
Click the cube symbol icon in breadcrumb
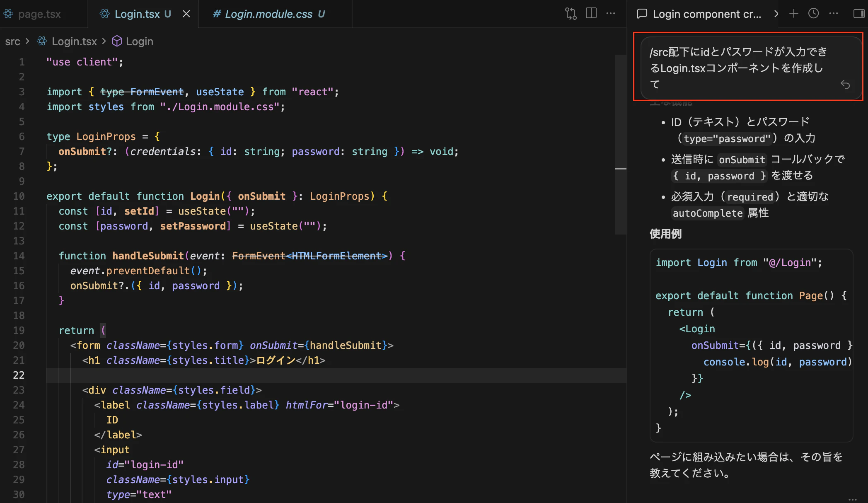click(117, 41)
